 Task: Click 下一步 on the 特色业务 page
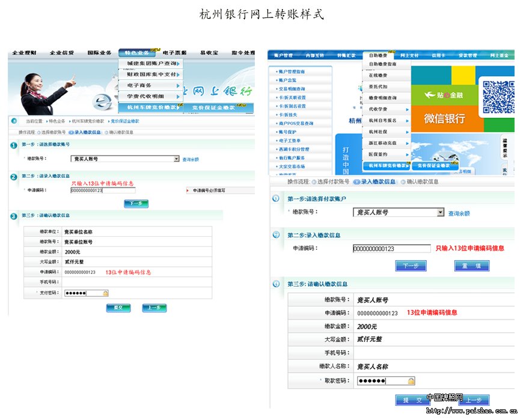coord(136,203)
